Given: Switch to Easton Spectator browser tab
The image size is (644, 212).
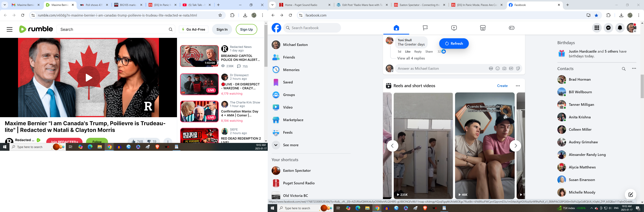Looking at the screenshot, I should click(419, 5).
